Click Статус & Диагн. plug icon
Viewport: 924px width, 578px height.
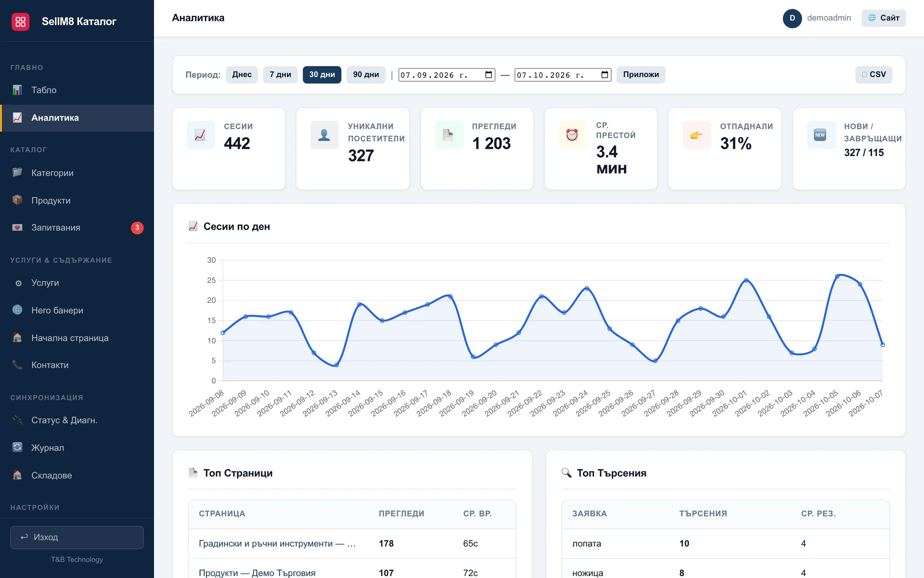pyautogui.click(x=17, y=420)
